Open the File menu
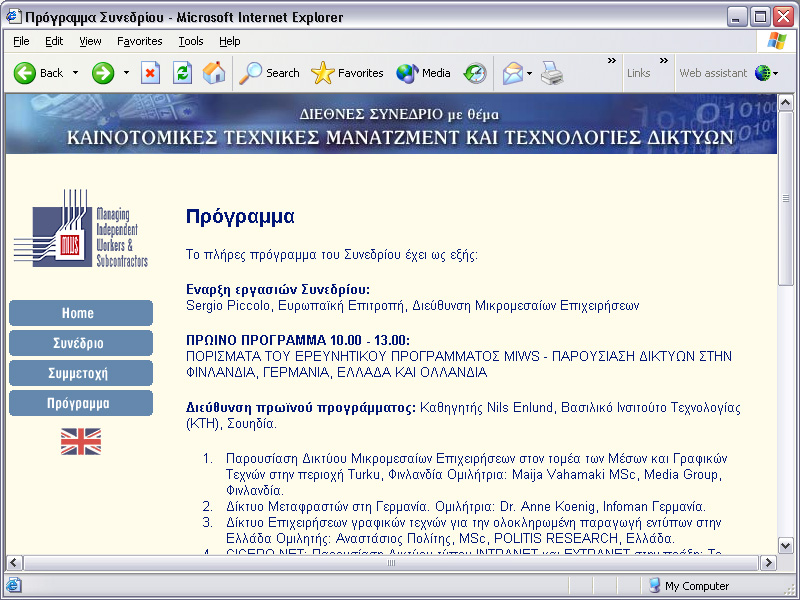The height and width of the screenshot is (600, 800). tap(21, 41)
